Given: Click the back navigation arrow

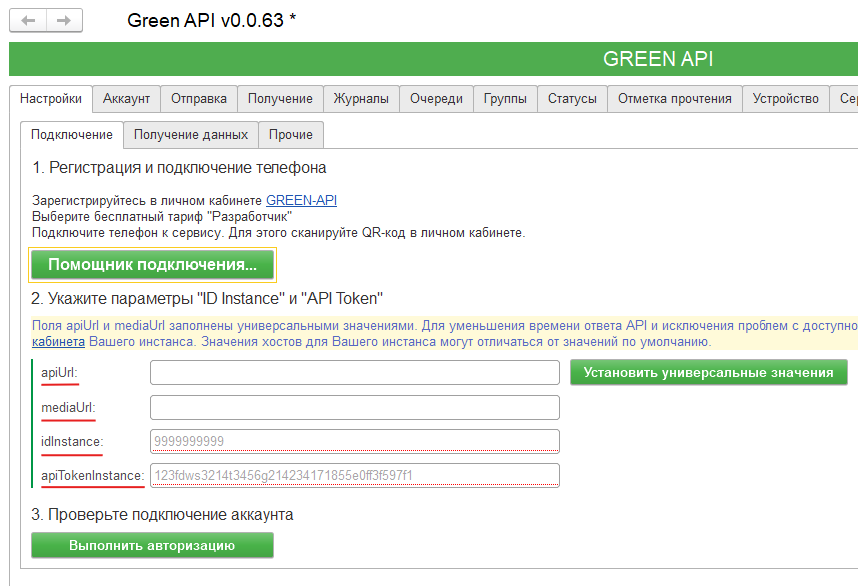Looking at the screenshot, I should (x=28, y=21).
